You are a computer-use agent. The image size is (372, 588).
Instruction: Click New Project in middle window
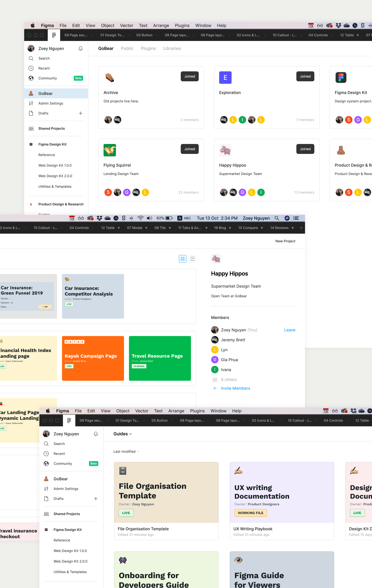[285, 241]
